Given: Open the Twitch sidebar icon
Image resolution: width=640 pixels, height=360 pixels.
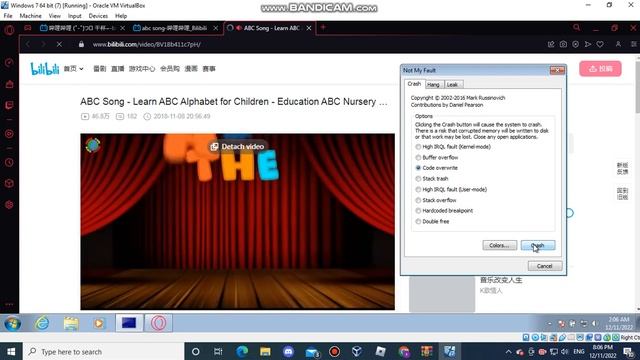Looking at the screenshot, I should (x=9, y=105).
